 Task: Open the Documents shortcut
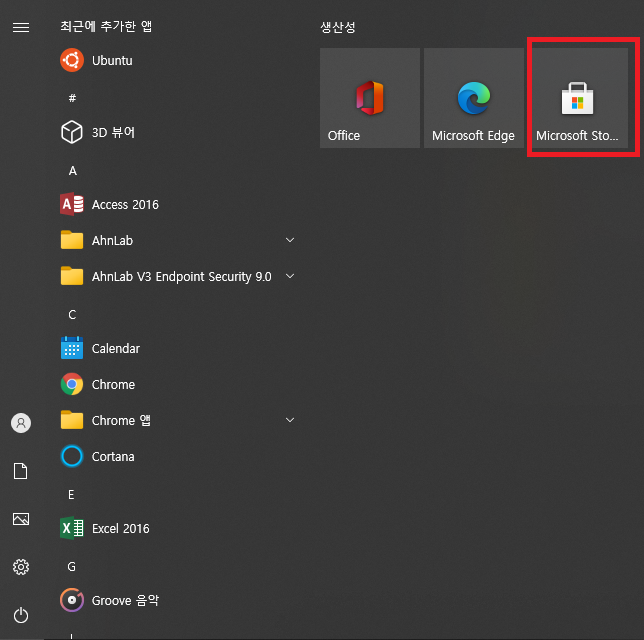[x=21, y=471]
